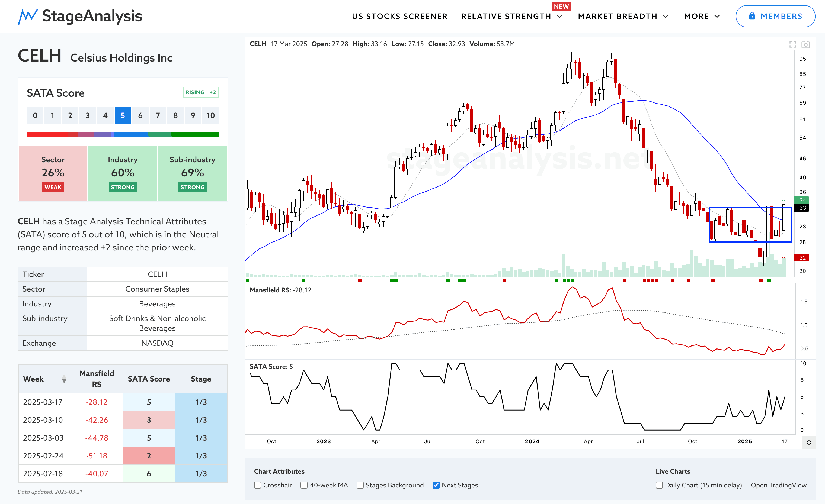The image size is (825, 504).
Task: Open US Stocks Screener menu item
Action: coord(399,16)
